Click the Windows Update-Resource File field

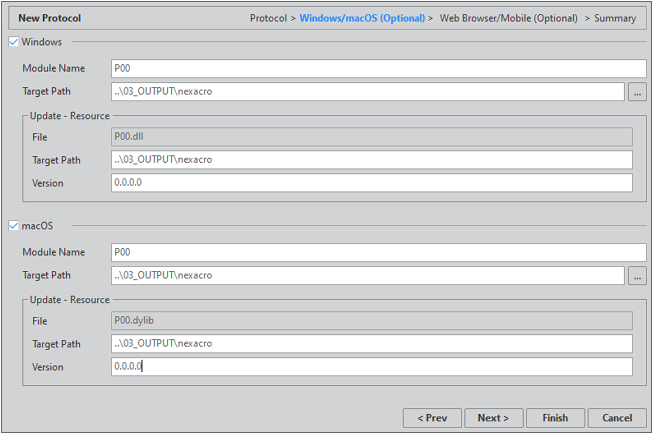tap(371, 137)
